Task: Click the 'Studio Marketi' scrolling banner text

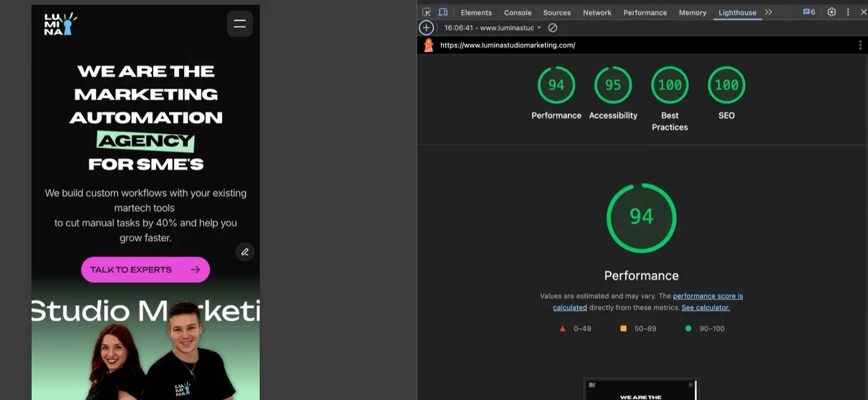Action: [146, 311]
